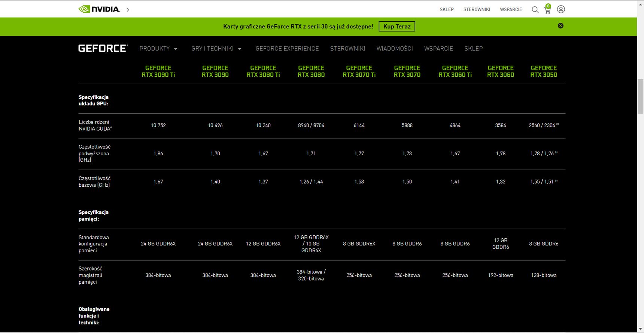Click the 'Specyfikacja układu GPU:' section heading
Image resolution: width=644 pixels, height=333 pixels.
(94, 100)
